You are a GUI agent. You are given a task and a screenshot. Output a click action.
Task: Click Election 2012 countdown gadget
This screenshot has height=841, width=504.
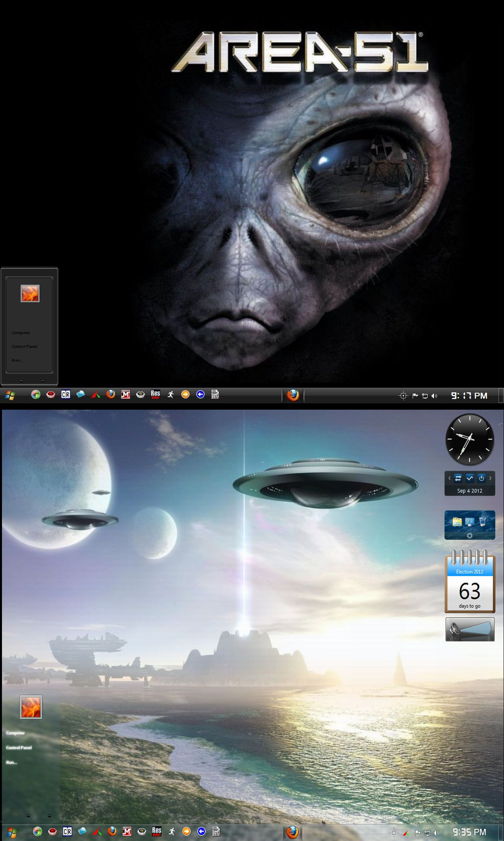470,582
